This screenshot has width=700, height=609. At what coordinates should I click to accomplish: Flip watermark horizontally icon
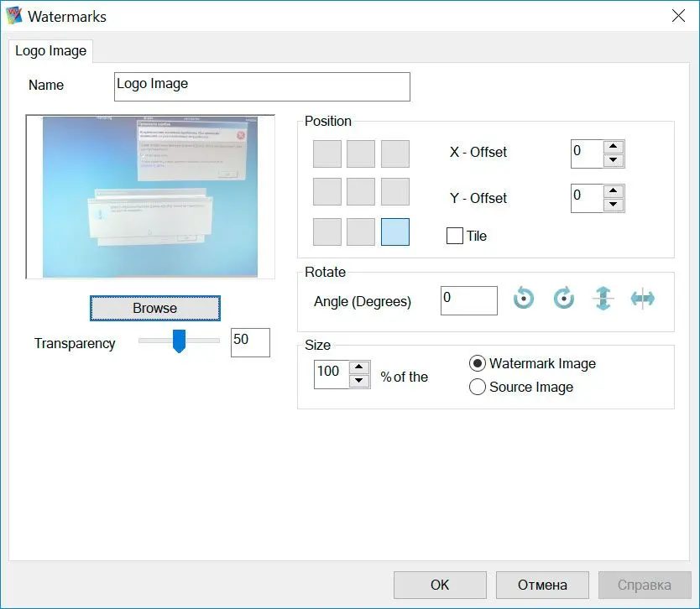[x=643, y=299]
